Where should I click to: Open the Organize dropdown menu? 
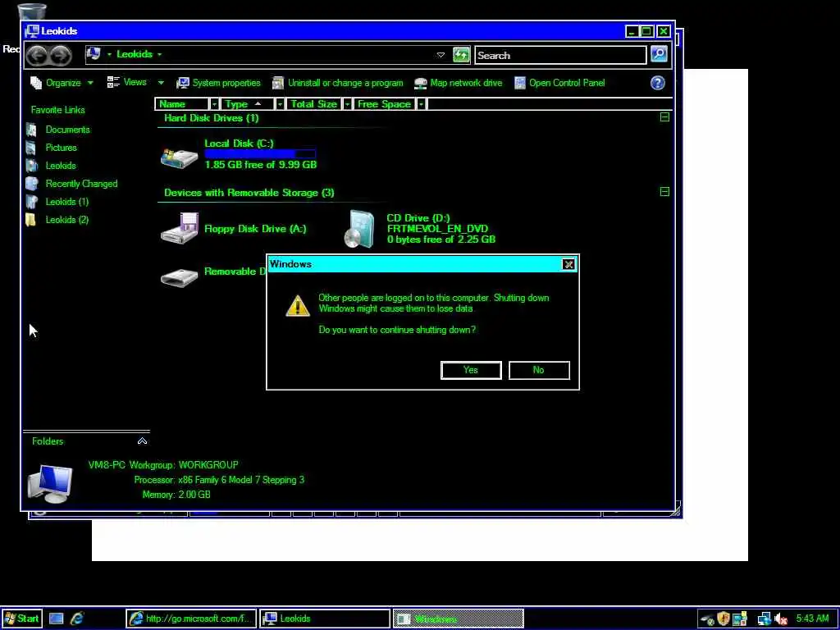point(62,83)
